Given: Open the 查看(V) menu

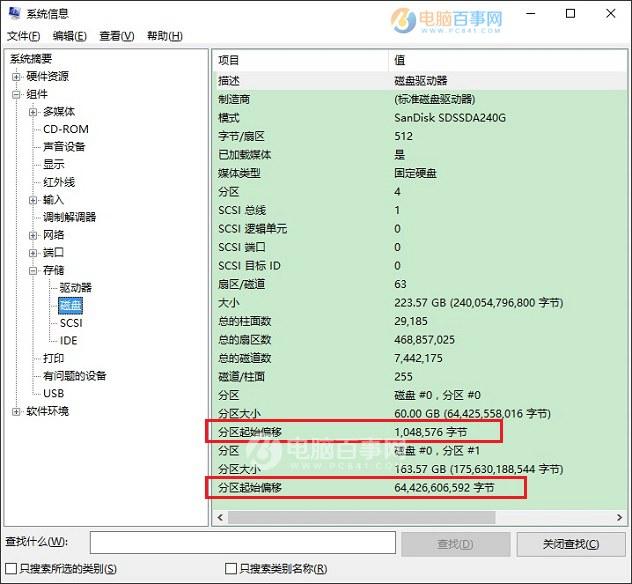Looking at the screenshot, I should [x=116, y=36].
